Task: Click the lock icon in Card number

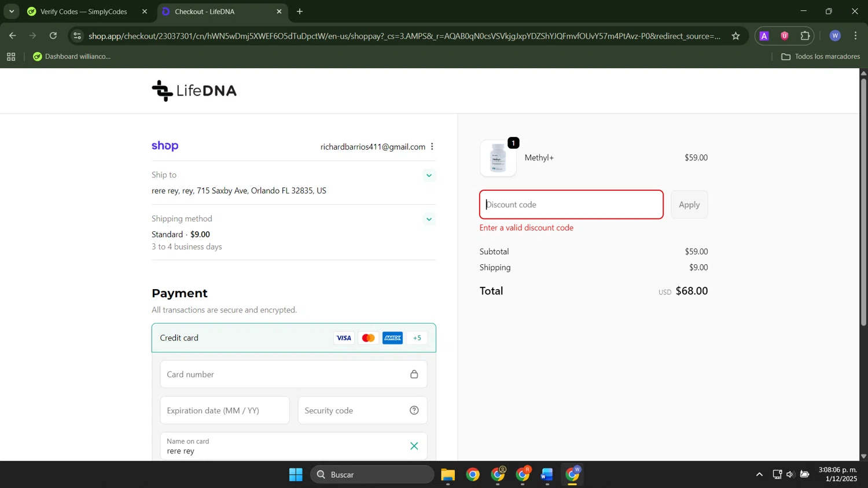Action: point(414,374)
